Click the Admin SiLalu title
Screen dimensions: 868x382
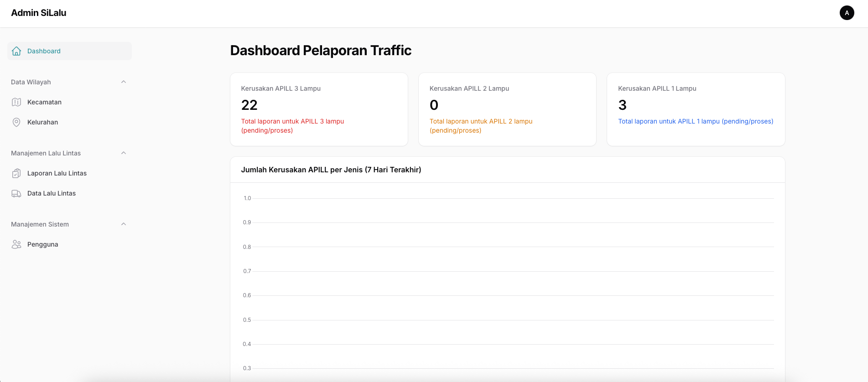[x=39, y=13]
